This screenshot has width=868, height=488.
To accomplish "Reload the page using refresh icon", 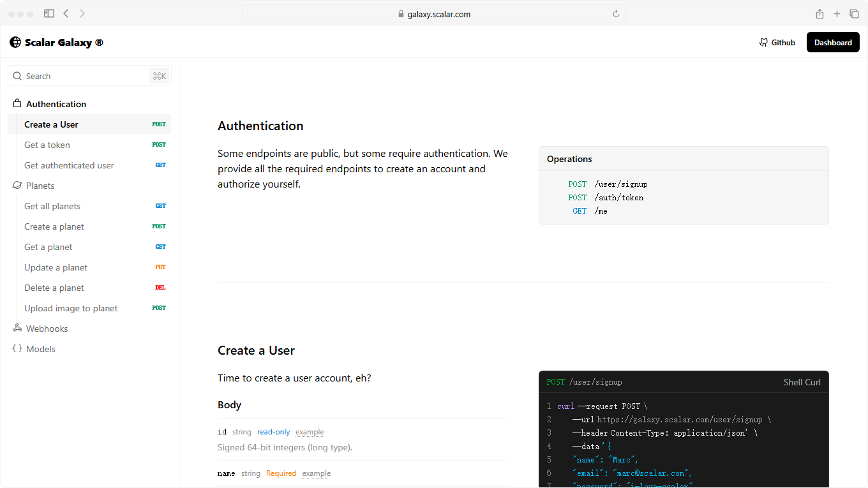I will (616, 14).
